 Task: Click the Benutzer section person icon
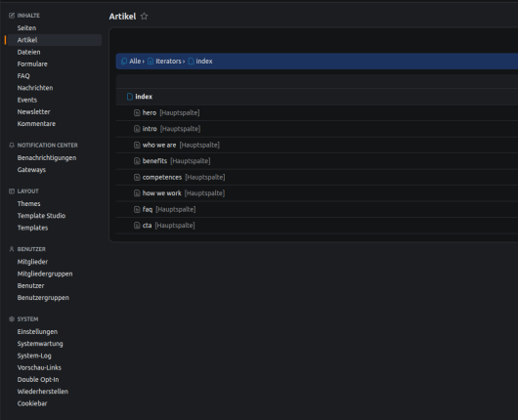pyautogui.click(x=12, y=249)
